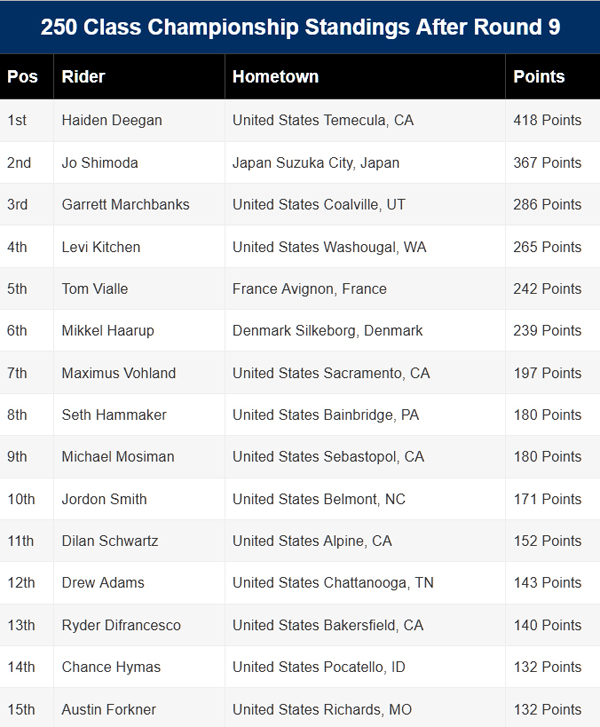600x727 pixels.
Task: Click Michael Mosiman's name
Action: (x=118, y=457)
